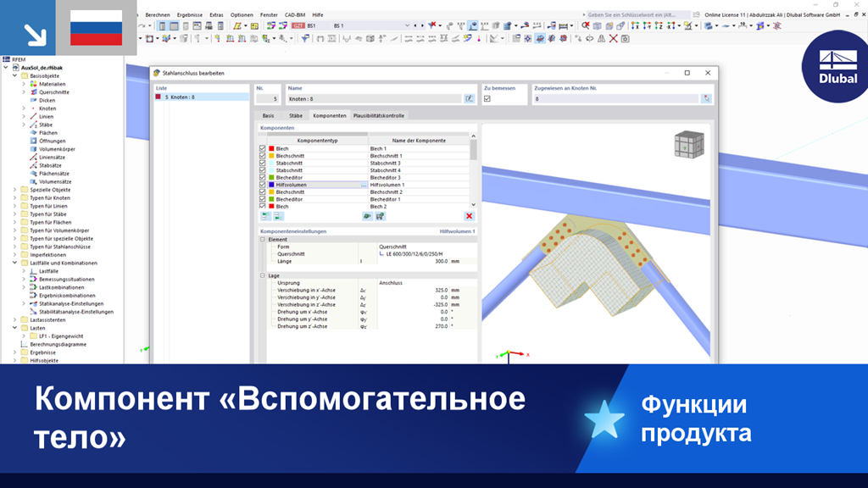868x488 pixels.
Task: Uncheck the Zu bemessen checkbox
Action: tap(487, 97)
